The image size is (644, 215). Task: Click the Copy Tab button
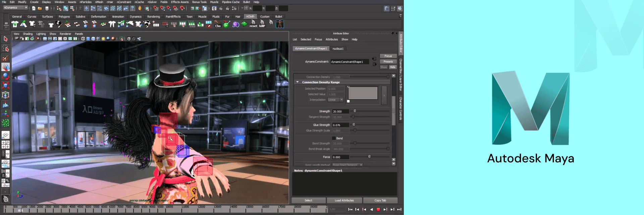380,200
